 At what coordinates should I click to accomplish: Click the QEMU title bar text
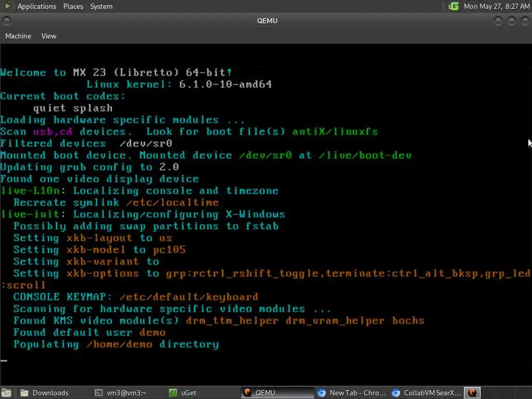point(268,21)
